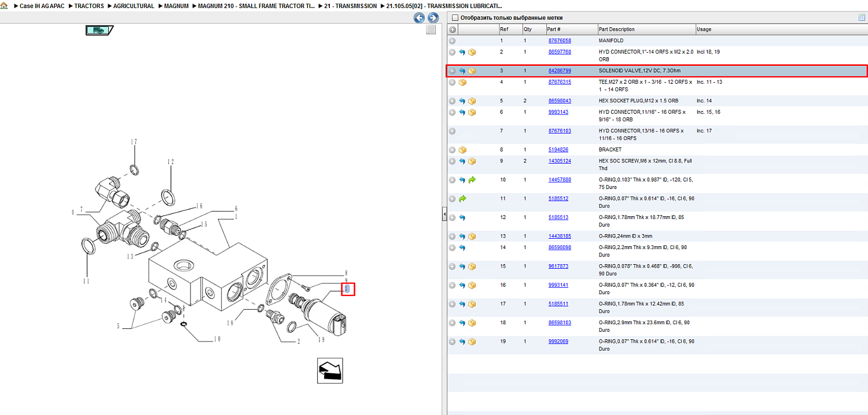Expand the plus icon for part 14305124
Viewport: 868px width, 415px height.
453,161
